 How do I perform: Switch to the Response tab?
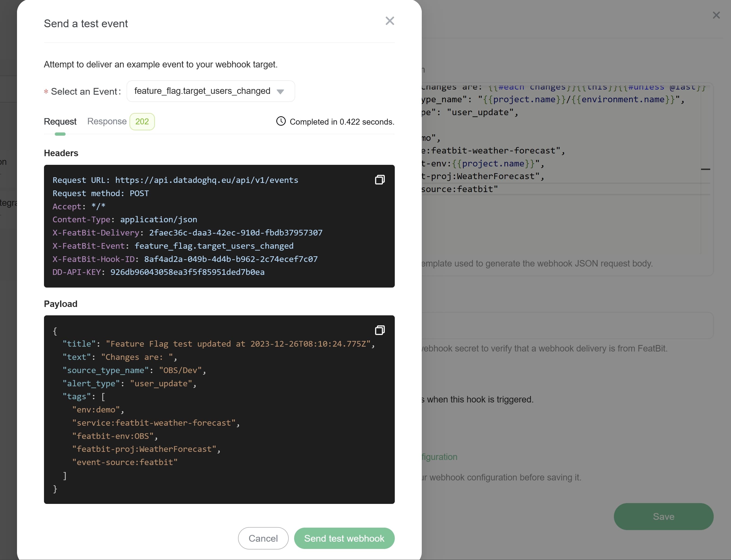tap(107, 121)
